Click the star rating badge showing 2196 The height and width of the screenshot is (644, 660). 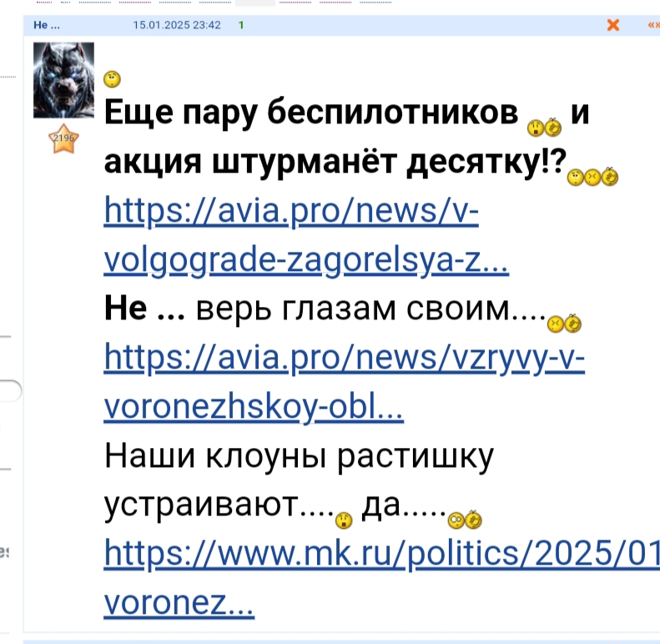[63, 138]
